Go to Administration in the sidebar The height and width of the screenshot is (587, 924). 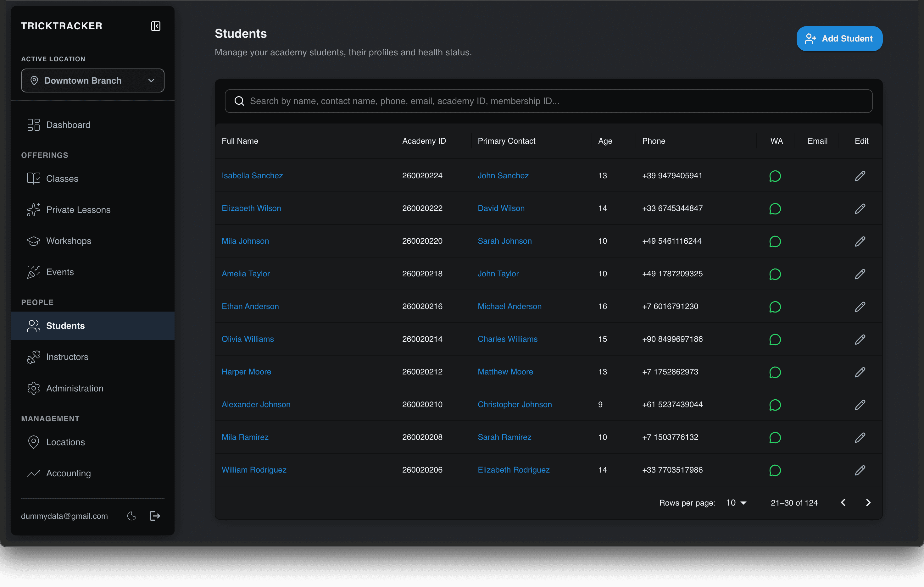coord(92,388)
